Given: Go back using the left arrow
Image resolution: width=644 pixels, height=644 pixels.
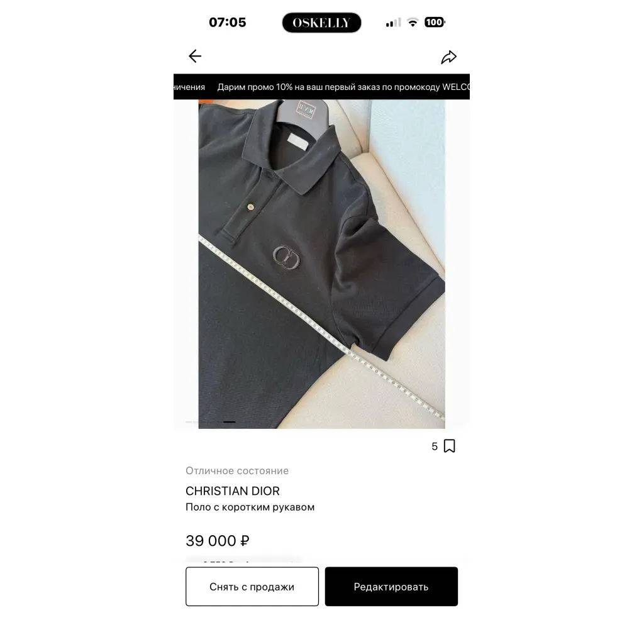Looking at the screenshot, I should coord(195,56).
